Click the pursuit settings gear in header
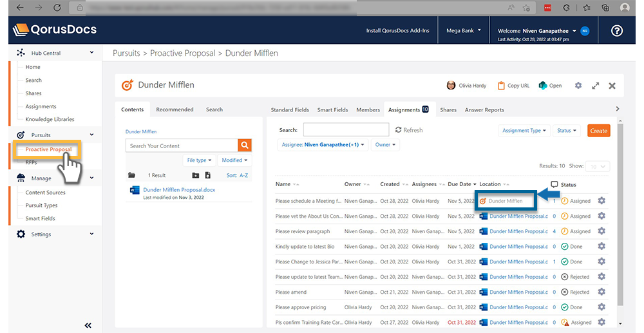644x333 pixels. pyautogui.click(x=578, y=86)
